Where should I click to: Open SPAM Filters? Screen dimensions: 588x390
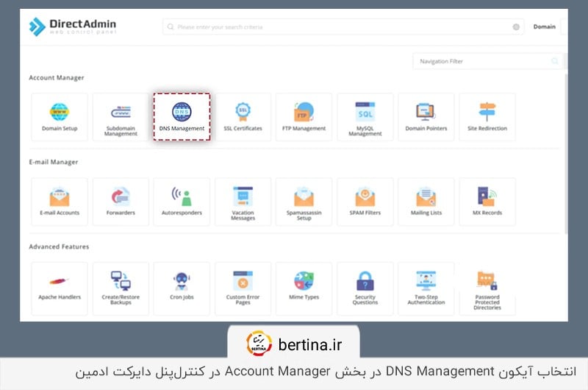(x=365, y=202)
